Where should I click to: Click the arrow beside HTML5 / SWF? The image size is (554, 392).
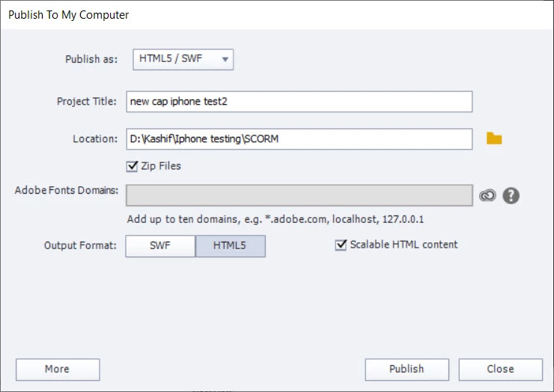point(225,59)
